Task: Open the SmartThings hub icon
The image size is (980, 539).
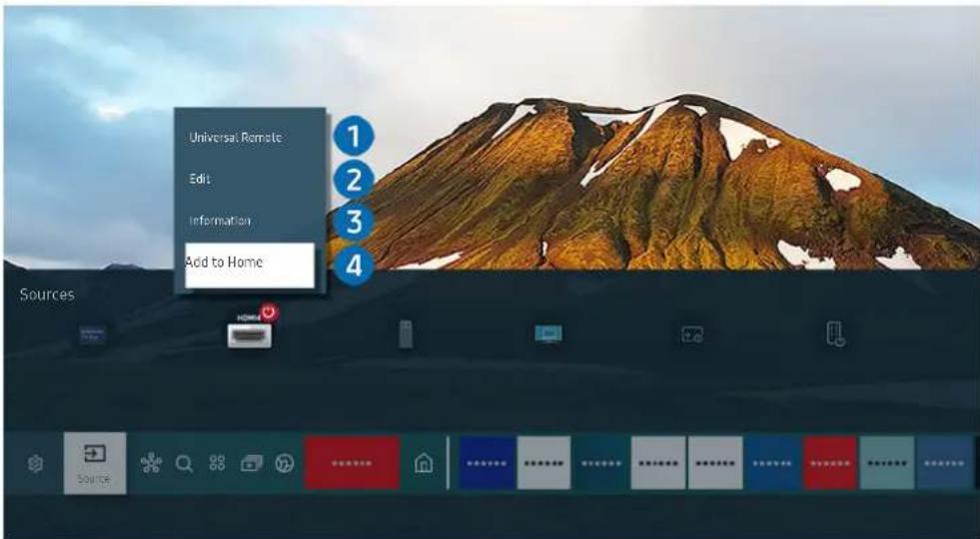Action: (x=151, y=463)
